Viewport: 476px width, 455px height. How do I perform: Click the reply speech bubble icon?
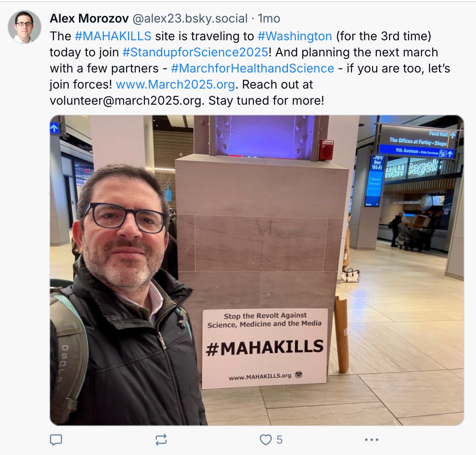pyautogui.click(x=56, y=440)
